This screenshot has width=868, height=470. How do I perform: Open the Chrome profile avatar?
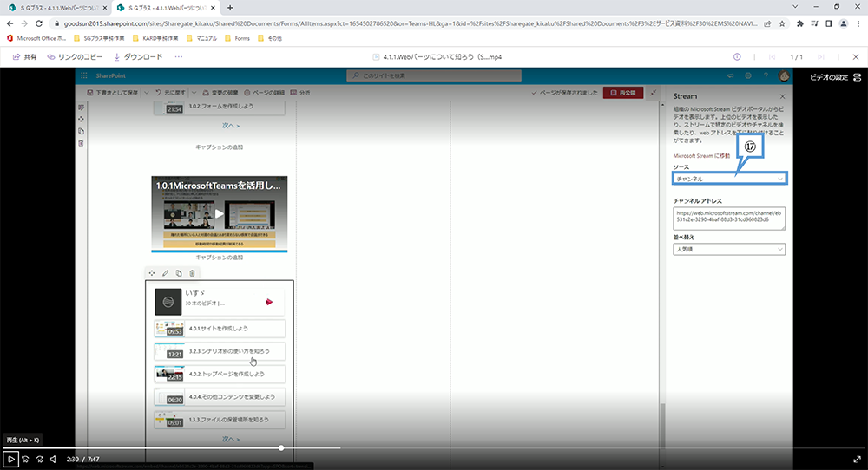[x=844, y=23]
